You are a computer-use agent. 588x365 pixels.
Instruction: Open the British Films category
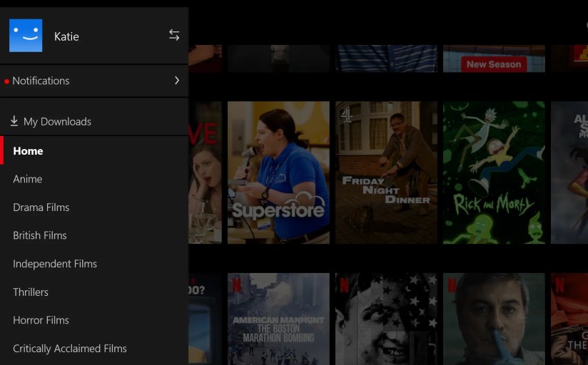pos(40,235)
